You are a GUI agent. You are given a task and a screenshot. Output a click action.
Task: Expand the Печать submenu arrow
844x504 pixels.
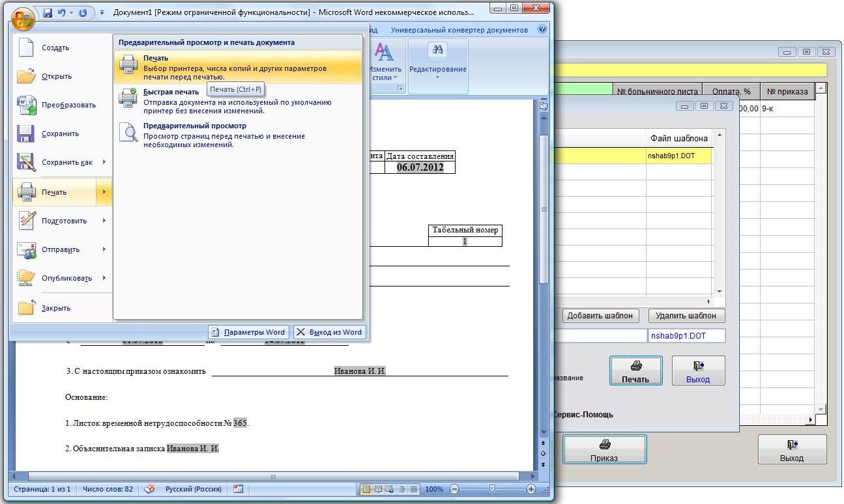pyautogui.click(x=104, y=192)
